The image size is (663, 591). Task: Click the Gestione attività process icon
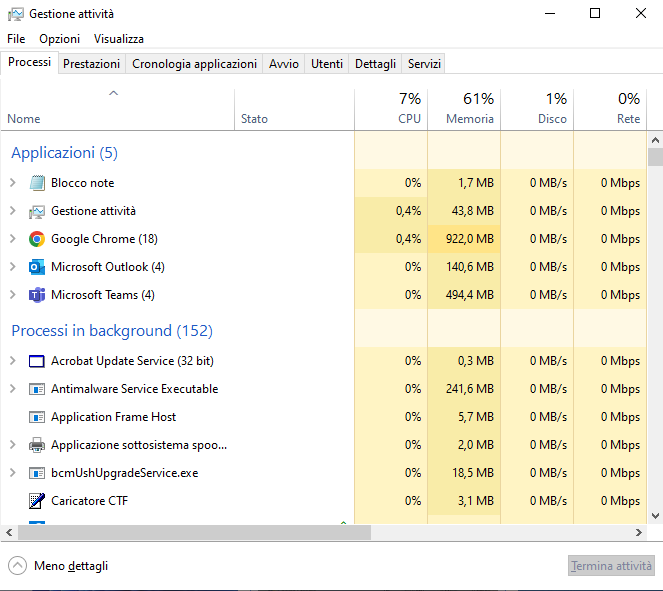tap(37, 211)
